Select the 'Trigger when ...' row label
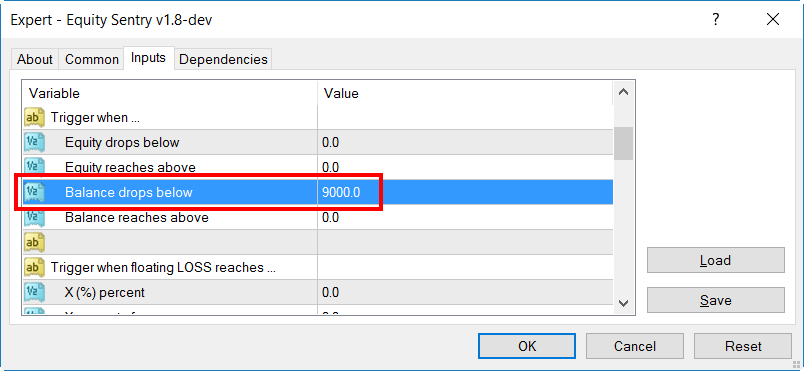The width and height of the screenshot is (804, 371). pos(95,117)
